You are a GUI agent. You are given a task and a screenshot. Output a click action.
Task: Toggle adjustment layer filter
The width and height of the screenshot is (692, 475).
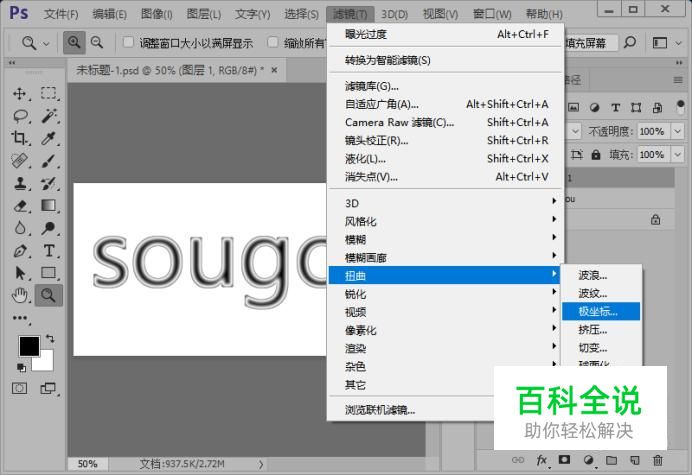pyautogui.click(x=594, y=107)
